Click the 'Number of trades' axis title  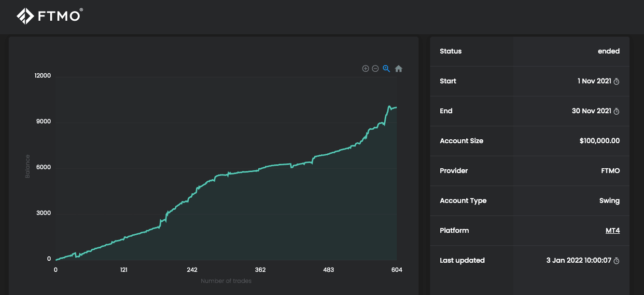coord(226,281)
